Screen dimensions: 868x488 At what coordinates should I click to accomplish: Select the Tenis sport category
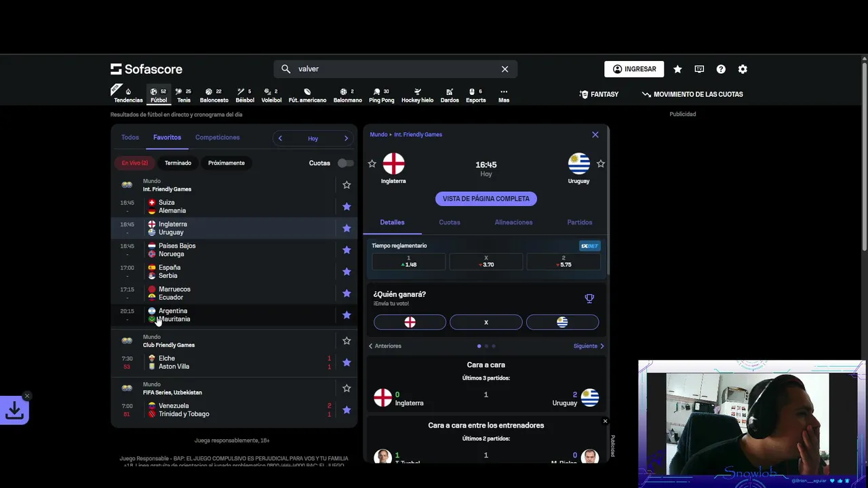coord(184,95)
